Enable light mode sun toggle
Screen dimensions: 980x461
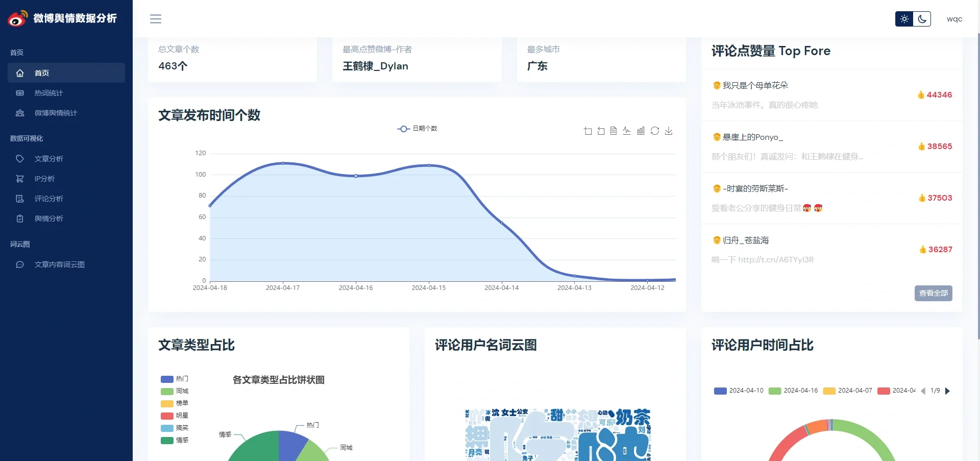(x=904, y=19)
